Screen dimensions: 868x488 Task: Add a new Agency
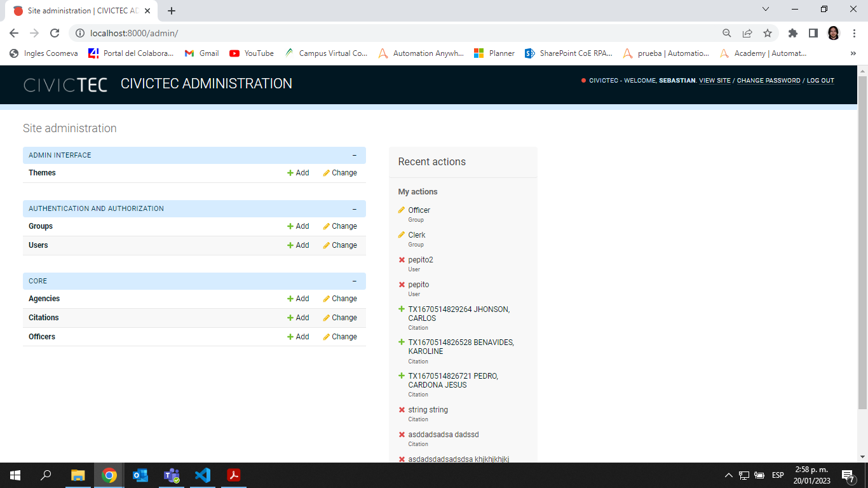tap(298, 299)
